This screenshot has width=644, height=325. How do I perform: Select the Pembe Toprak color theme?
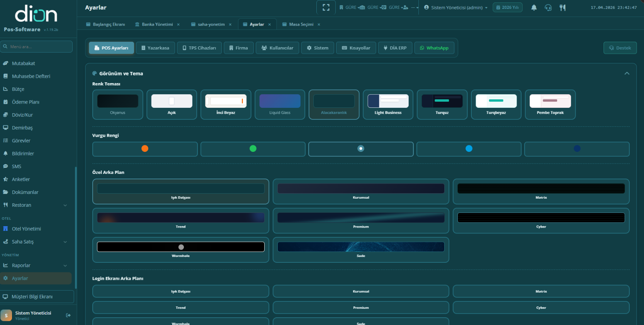pyautogui.click(x=551, y=105)
